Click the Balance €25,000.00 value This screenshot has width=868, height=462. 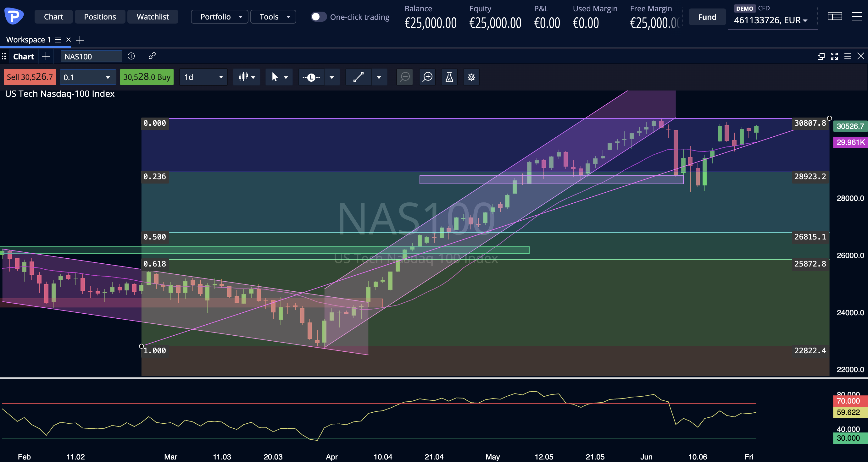click(x=430, y=23)
